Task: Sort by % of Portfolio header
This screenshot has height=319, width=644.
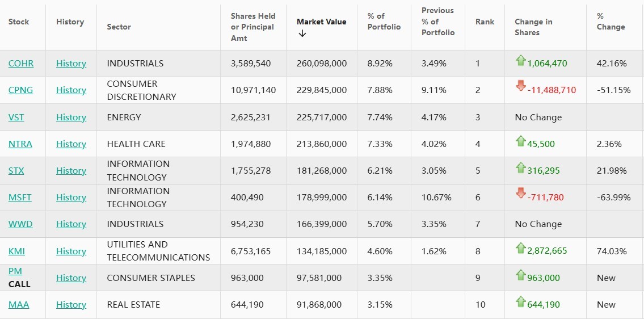Action: click(384, 22)
